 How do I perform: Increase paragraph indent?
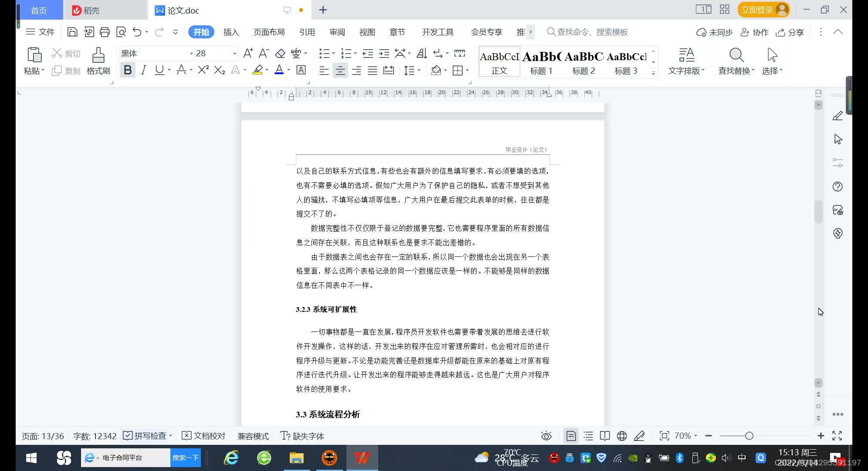(384, 53)
